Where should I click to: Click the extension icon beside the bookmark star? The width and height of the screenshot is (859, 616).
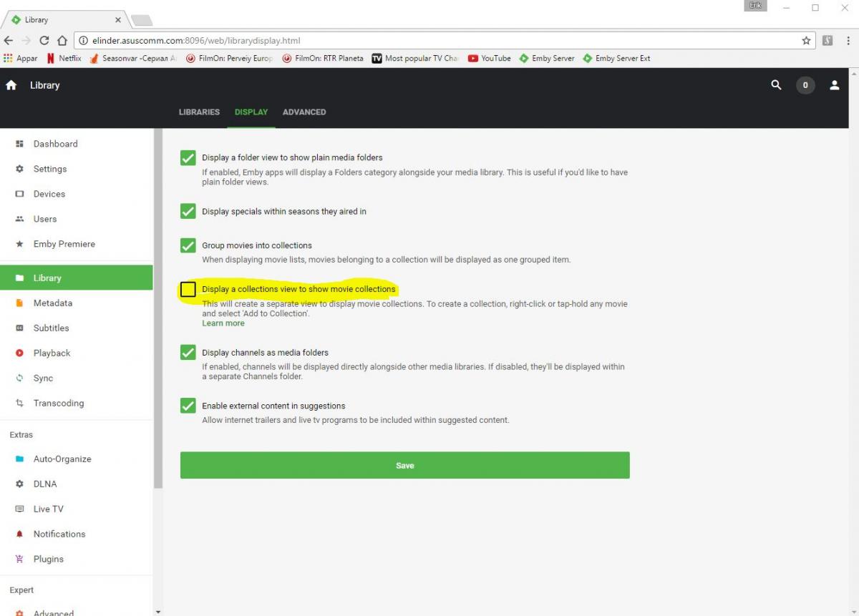pyautogui.click(x=828, y=41)
